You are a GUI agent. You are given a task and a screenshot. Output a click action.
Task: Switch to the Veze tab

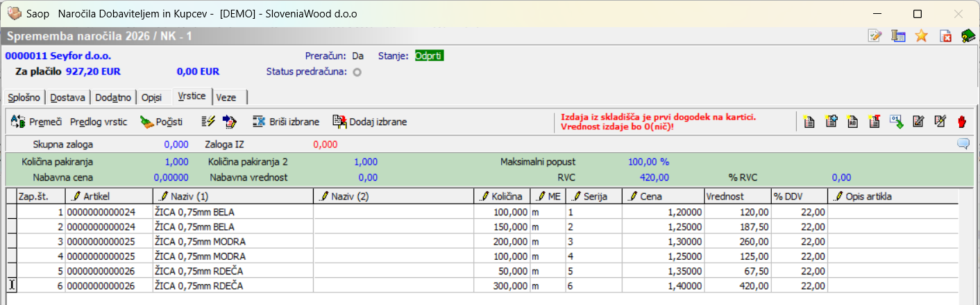click(x=227, y=97)
